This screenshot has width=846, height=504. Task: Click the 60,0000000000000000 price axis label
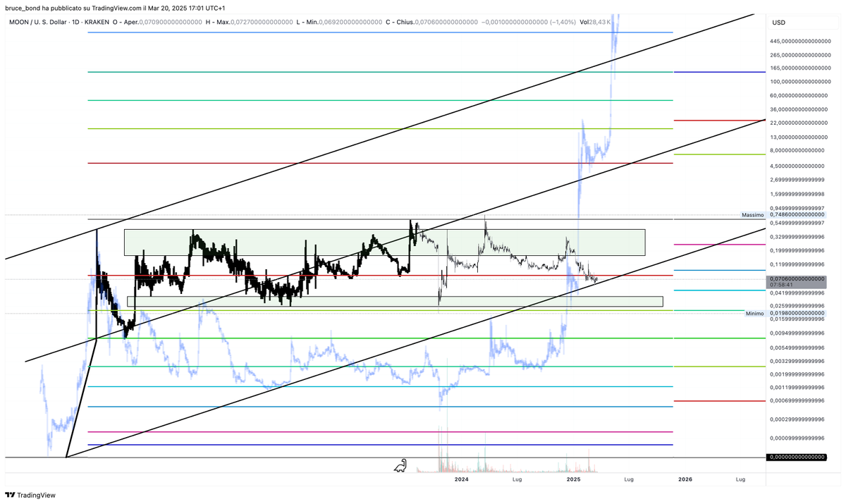tap(800, 95)
